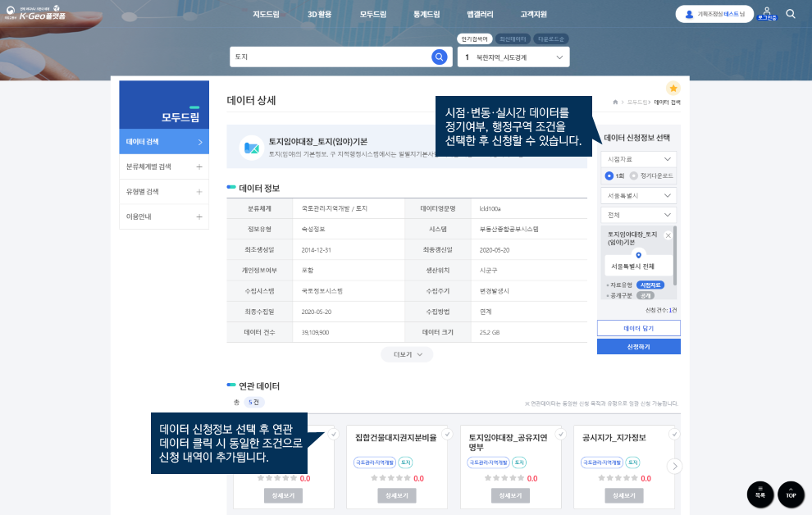Click the 신청하기 button
Viewport: 812px width, 515px height.
click(638, 347)
